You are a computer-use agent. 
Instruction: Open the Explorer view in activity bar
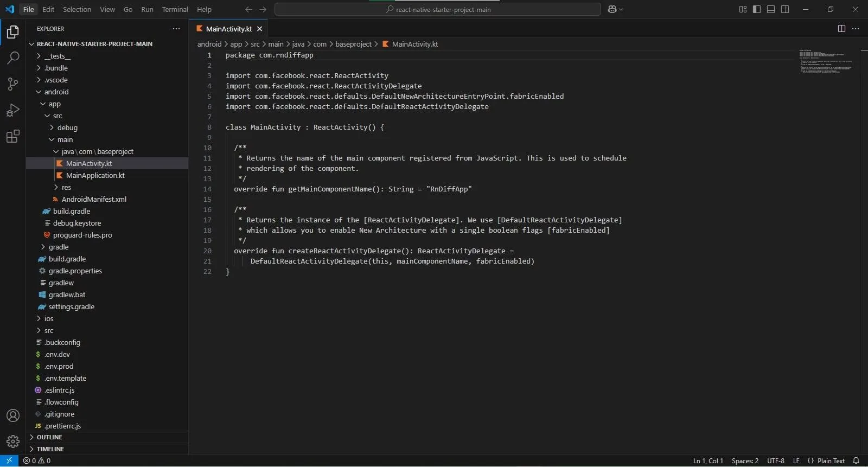pos(13,32)
